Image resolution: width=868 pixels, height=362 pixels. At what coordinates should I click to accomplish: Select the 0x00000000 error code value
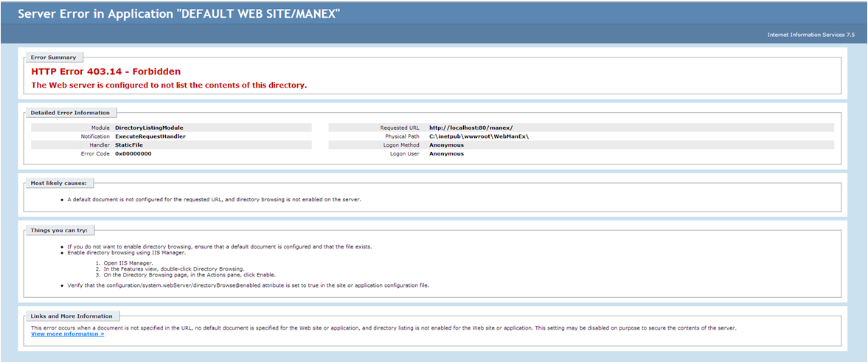click(x=133, y=154)
